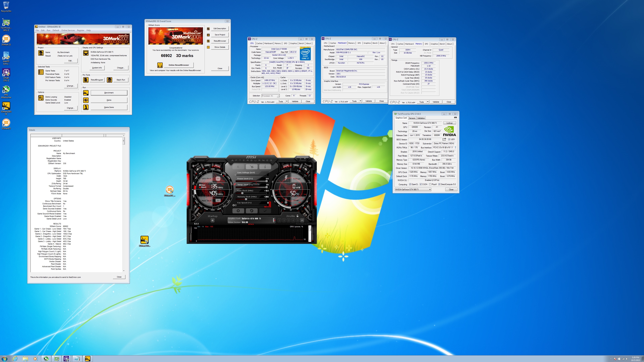Open Internet Explorer from the taskbar
Image resolution: width=644 pixels, height=362 pixels.
[x=15, y=358]
